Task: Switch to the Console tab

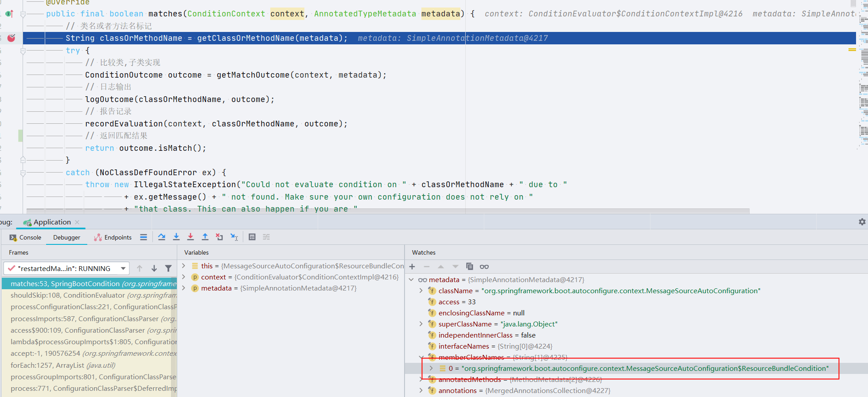Action: click(25, 237)
